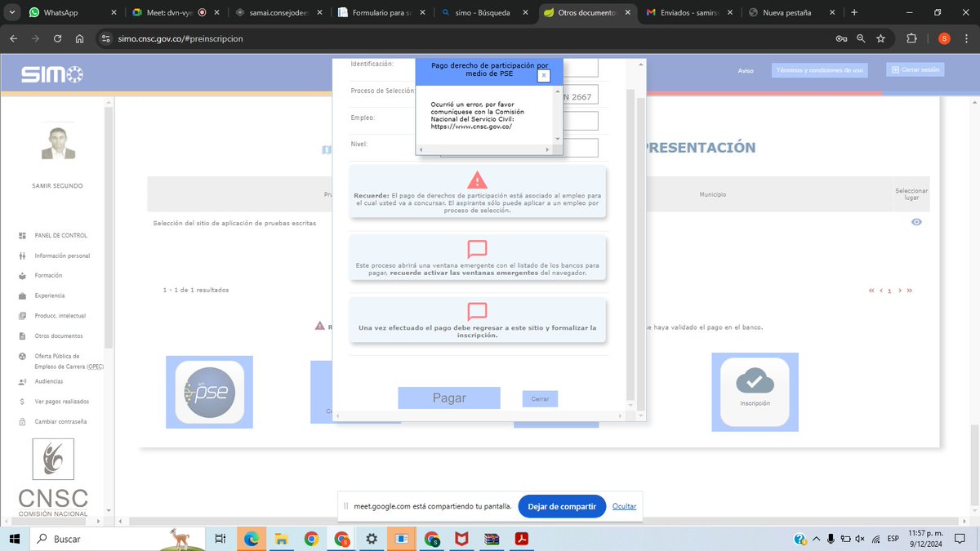
Task: Click Términos y condiciones de uso
Action: coord(820,70)
